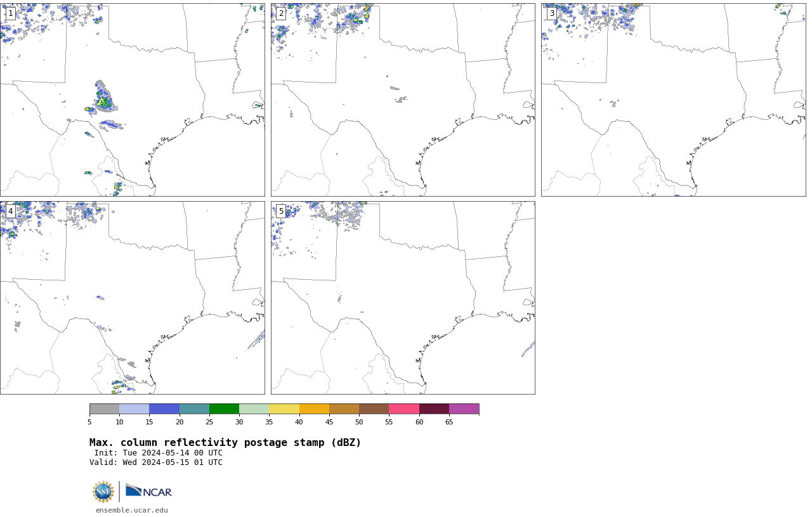
Task: Click the maroon 60-65 dBZ swatch
Action: pyautogui.click(x=434, y=409)
